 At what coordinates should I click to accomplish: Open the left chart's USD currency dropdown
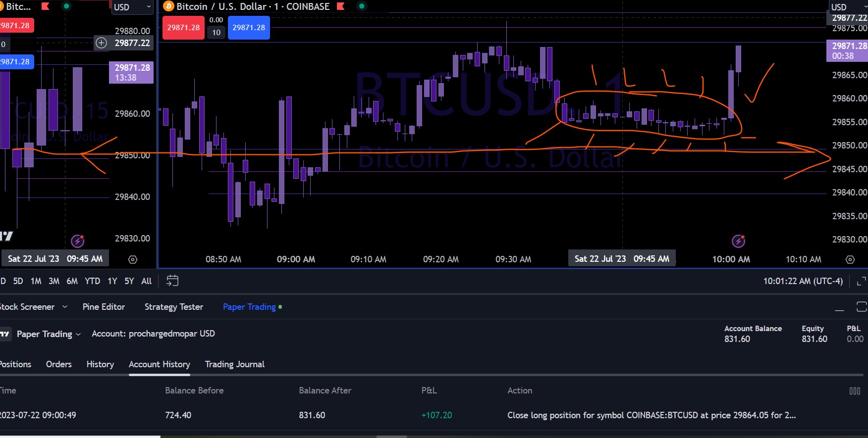pyautogui.click(x=132, y=7)
